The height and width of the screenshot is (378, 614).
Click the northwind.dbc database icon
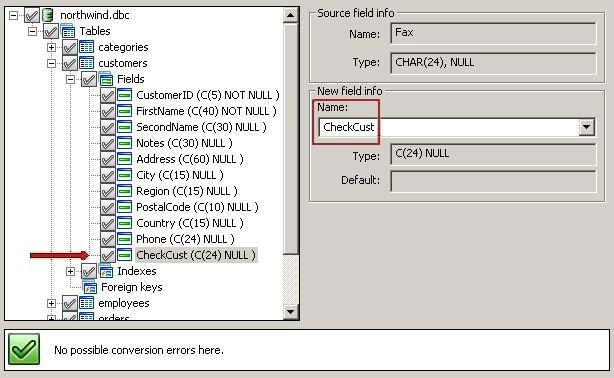(x=47, y=15)
